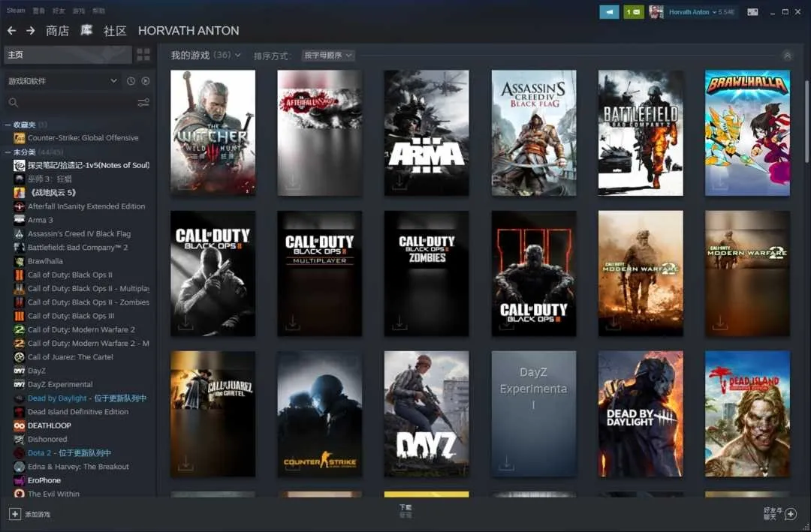Image resolution: width=811 pixels, height=532 pixels.
Task: Select Brawlhalla game cover thumbnail
Action: click(746, 133)
